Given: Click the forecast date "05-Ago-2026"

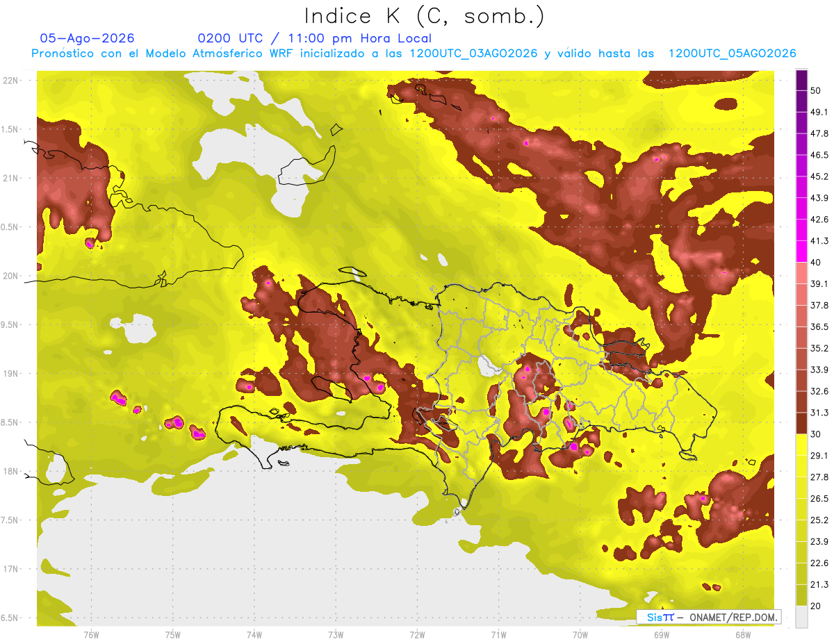Looking at the screenshot, I should (88, 38).
